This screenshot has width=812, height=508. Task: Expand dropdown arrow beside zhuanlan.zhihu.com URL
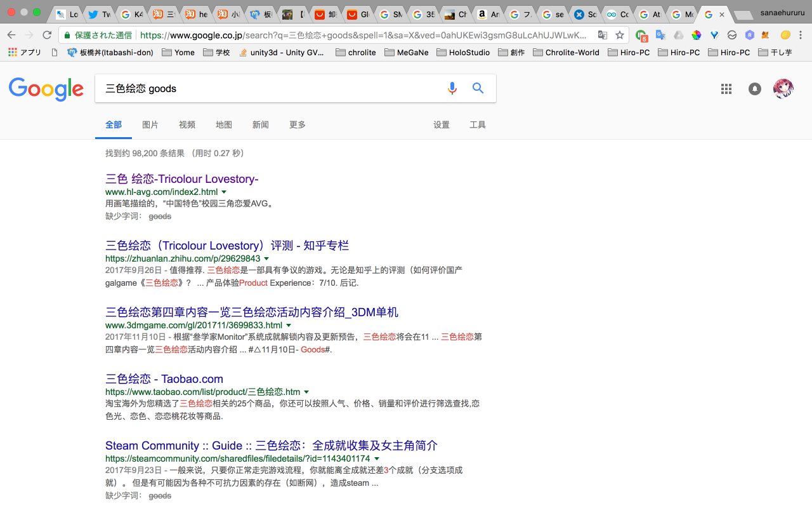(x=266, y=258)
